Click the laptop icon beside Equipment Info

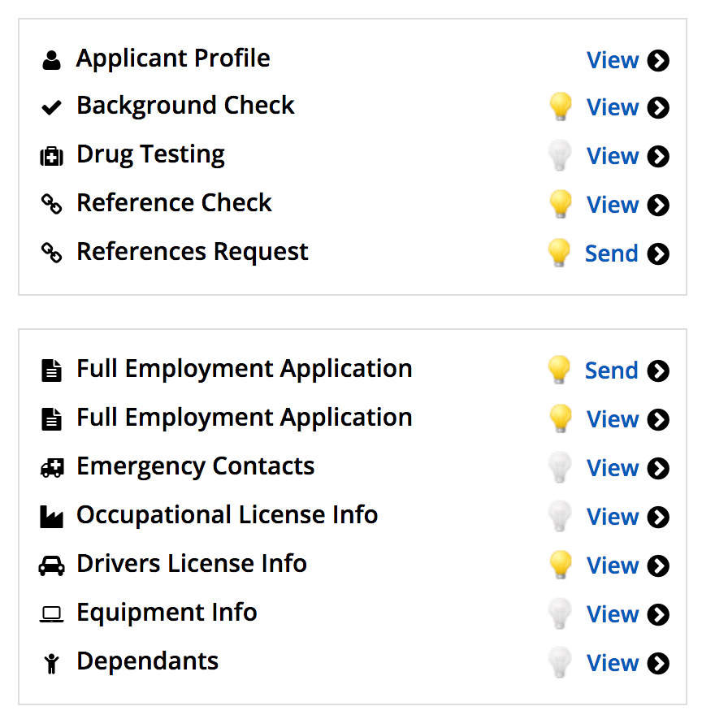(x=51, y=614)
